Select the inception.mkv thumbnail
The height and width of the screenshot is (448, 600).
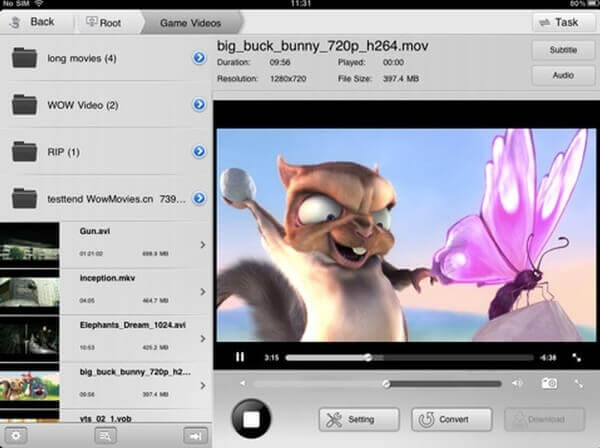click(29, 292)
